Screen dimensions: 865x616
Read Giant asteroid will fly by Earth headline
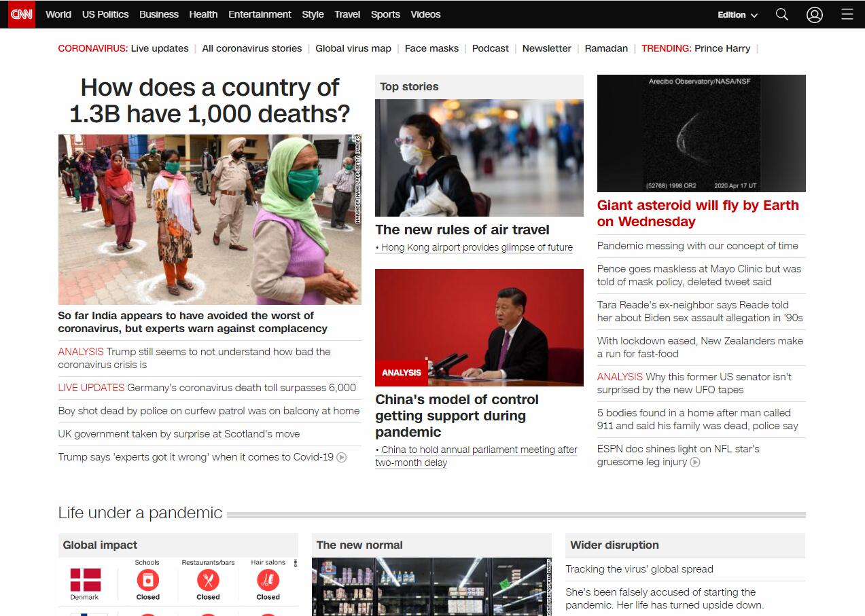tap(698, 213)
